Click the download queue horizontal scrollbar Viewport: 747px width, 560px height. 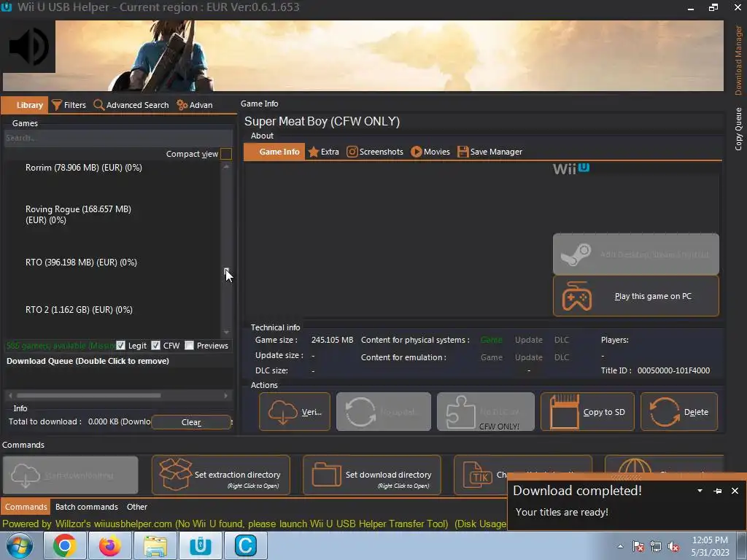click(x=89, y=395)
